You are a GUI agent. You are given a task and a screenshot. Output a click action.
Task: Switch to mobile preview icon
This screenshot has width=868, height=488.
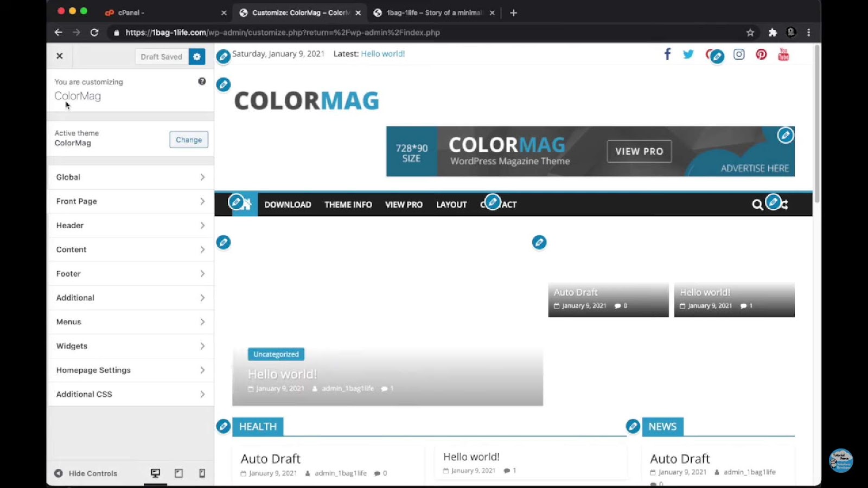(x=202, y=473)
